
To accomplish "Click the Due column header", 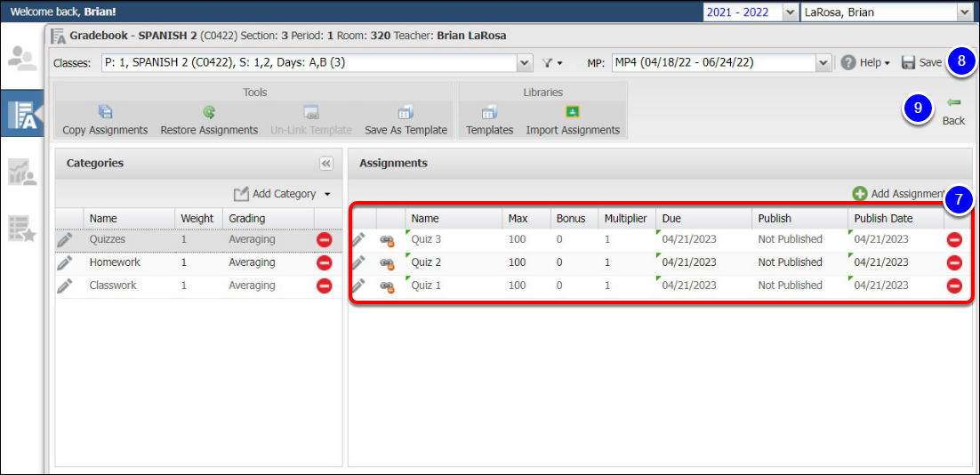I will point(703,219).
